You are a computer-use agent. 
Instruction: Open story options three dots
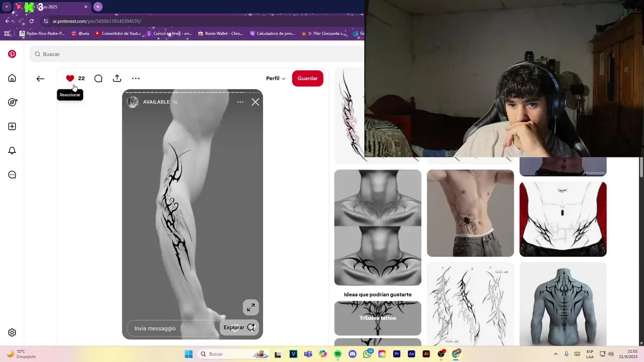240,102
